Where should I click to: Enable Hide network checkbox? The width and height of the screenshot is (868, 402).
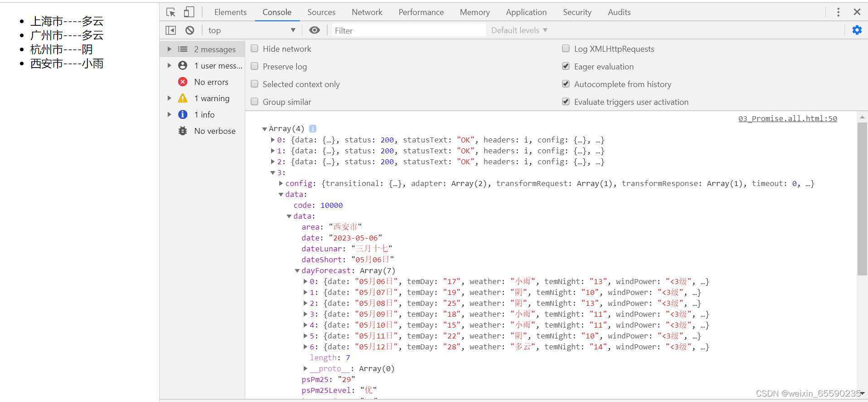(x=255, y=49)
